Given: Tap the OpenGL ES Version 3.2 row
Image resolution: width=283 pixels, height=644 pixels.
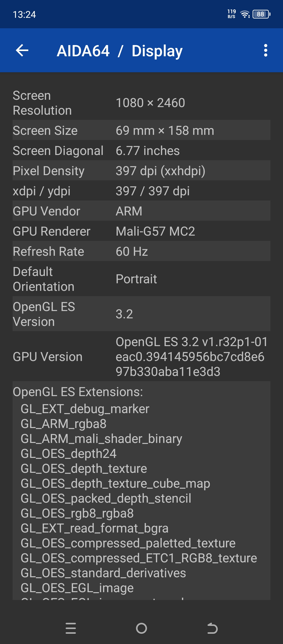Looking at the screenshot, I should click(x=141, y=314).
